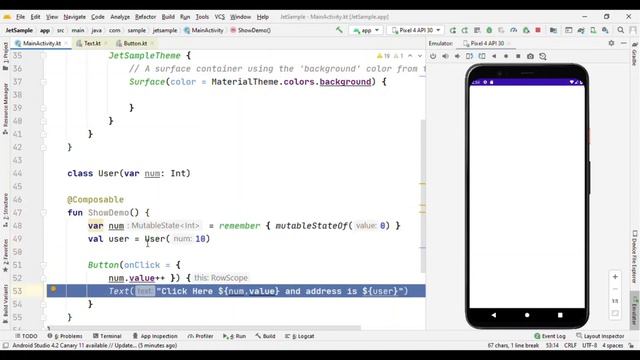This screenshot has width=640, height=360.
Task: Go to previous highlighted error up arrow
Action: point(410,56)
